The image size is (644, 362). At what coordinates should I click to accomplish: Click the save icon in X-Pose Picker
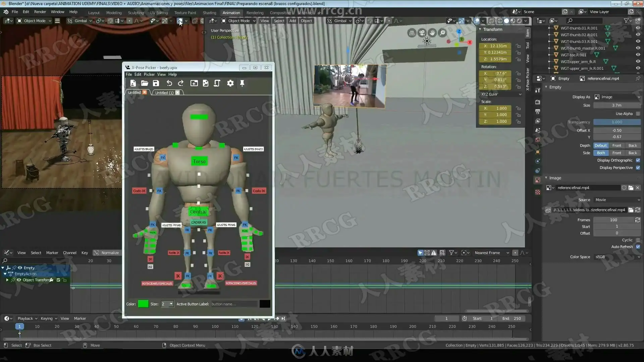[x=156, y=83]
